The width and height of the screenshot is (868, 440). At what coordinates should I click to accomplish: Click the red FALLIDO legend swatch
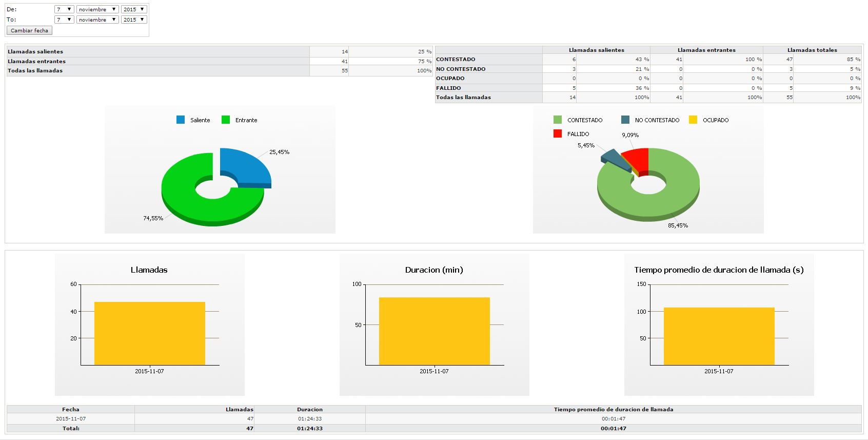(558, 133)
